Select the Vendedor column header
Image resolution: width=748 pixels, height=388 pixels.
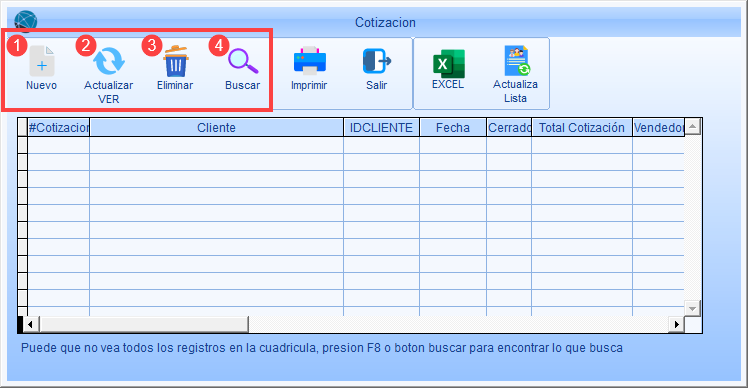[658, 127]
